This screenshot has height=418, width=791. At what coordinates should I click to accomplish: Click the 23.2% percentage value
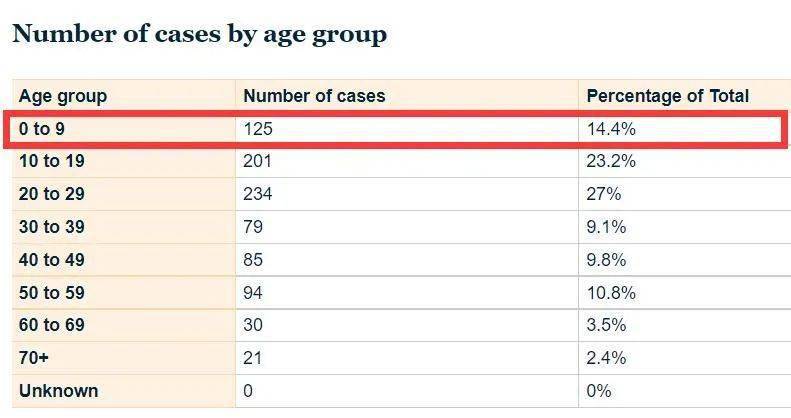coord(610,161)
